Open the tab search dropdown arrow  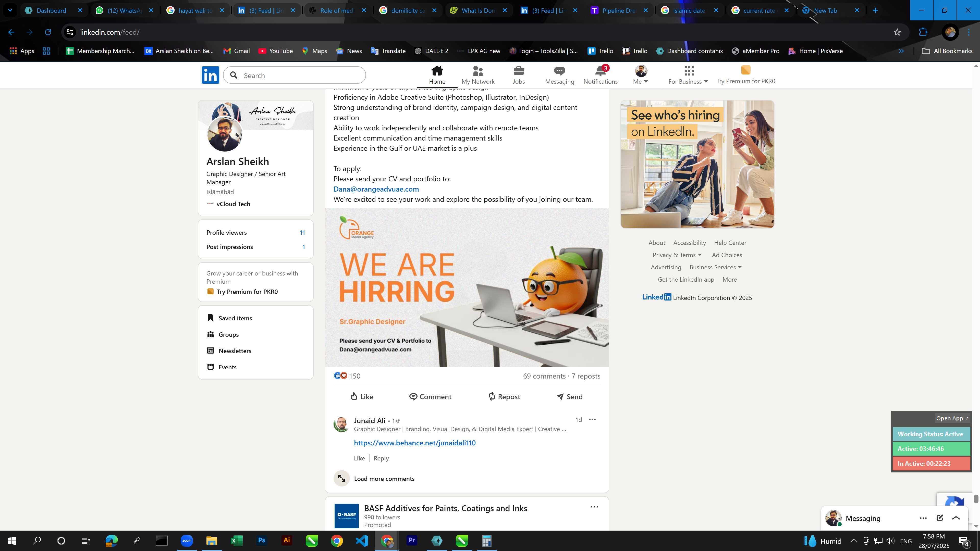[x=10, y=10]
